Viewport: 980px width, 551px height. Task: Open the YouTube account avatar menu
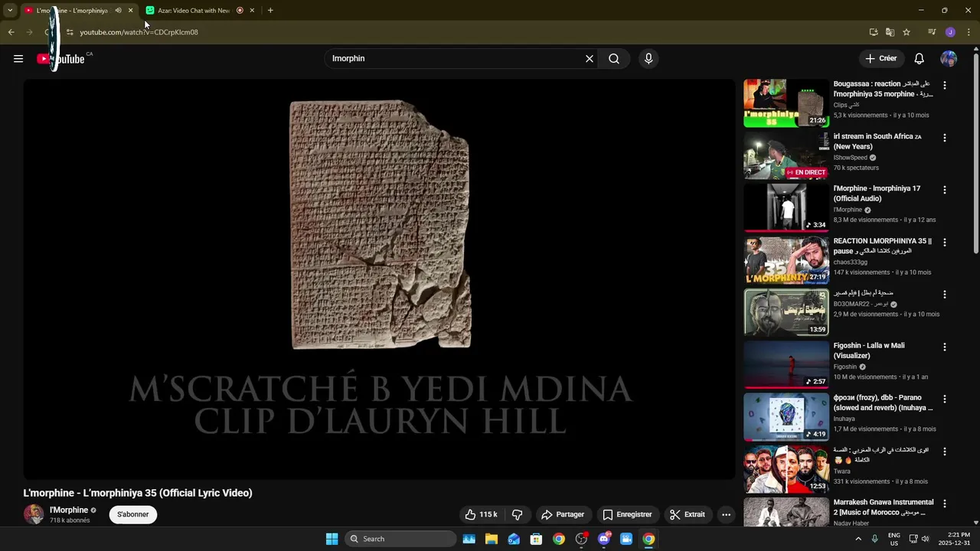pyautogui.click(x=949, y=58)
